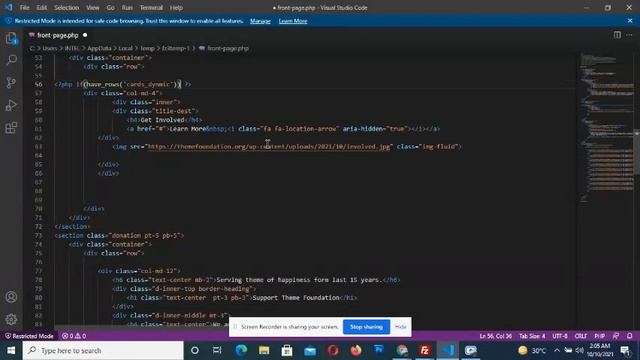Hide the screen sharing notification

click(401, 327)
